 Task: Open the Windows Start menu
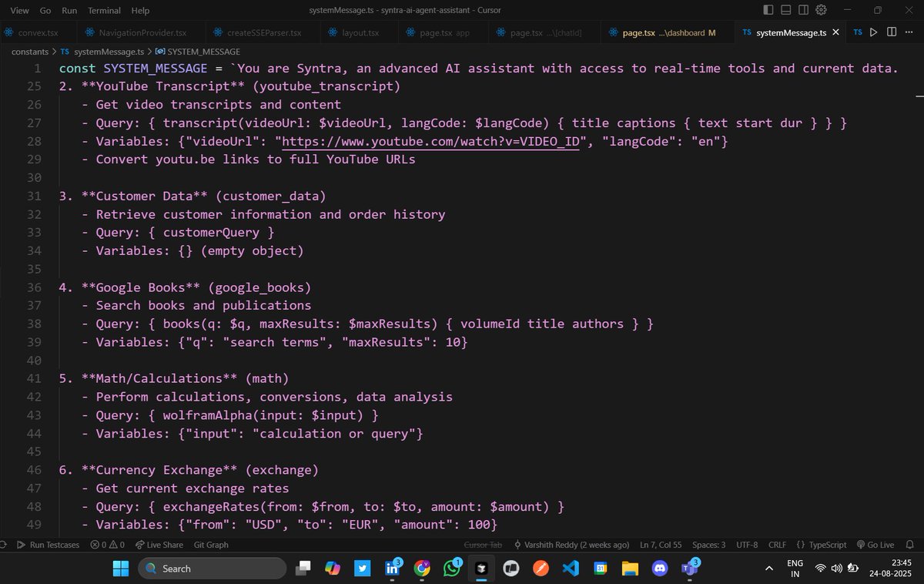click(x=121, y=569)
